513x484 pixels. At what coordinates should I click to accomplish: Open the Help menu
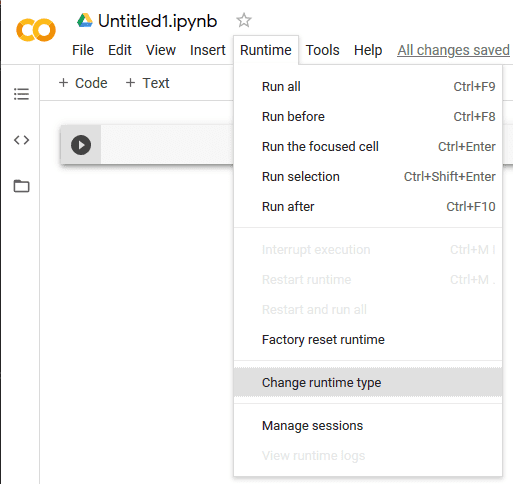[368, 50]
